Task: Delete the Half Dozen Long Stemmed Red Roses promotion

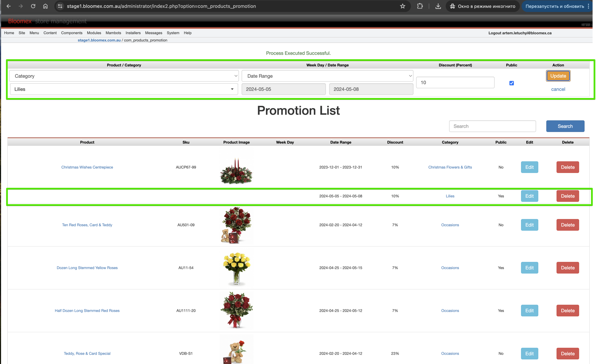Action: pyautogui.click(x=567, y=310)
